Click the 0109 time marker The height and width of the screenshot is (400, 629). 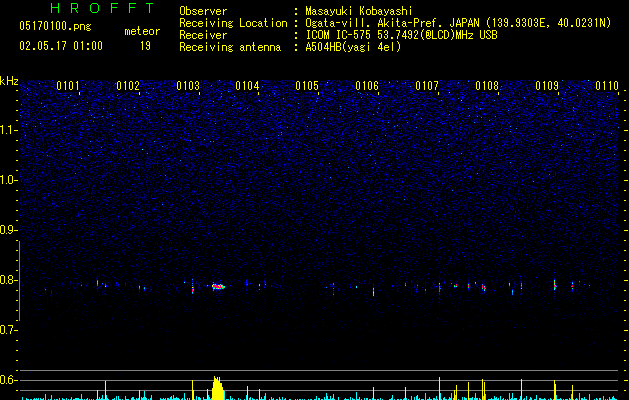coord(547,86)
